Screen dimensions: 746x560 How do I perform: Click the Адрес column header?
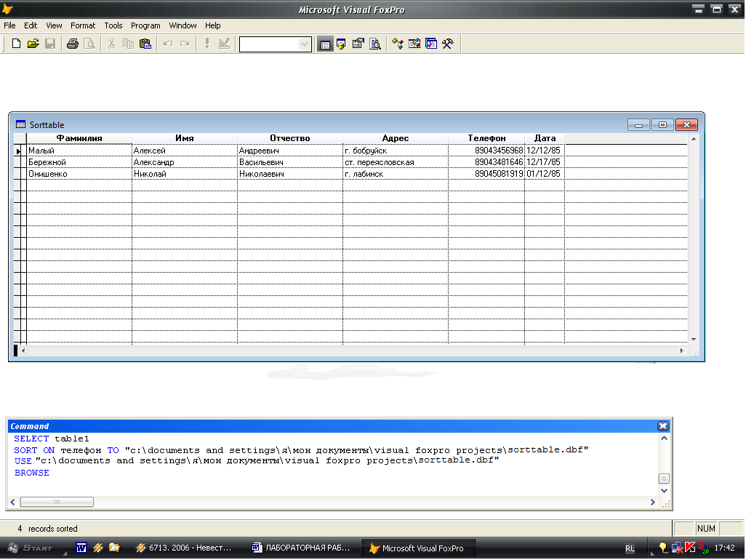tap(396, 138)
